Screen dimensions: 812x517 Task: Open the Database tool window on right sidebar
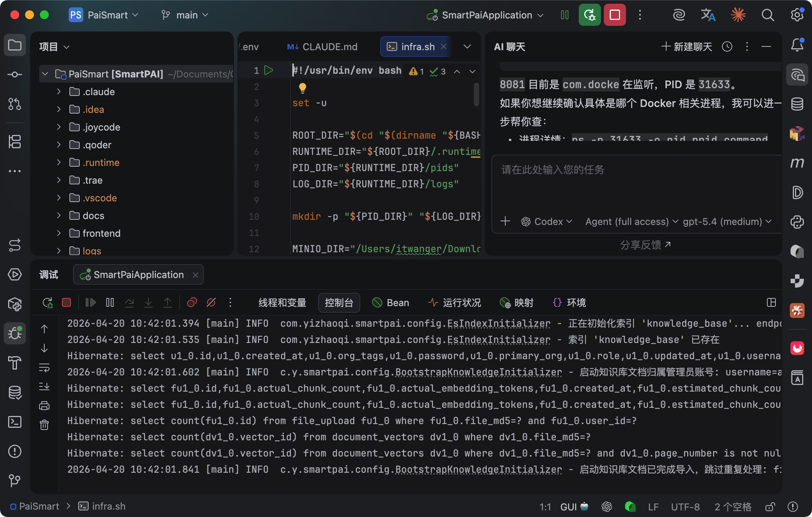[797, 104]
